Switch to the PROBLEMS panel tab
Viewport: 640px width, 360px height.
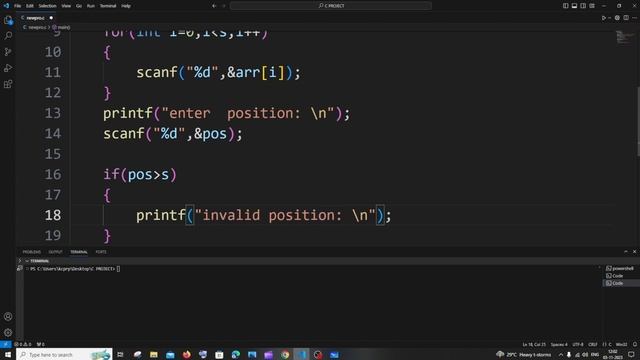pos(31,252)
